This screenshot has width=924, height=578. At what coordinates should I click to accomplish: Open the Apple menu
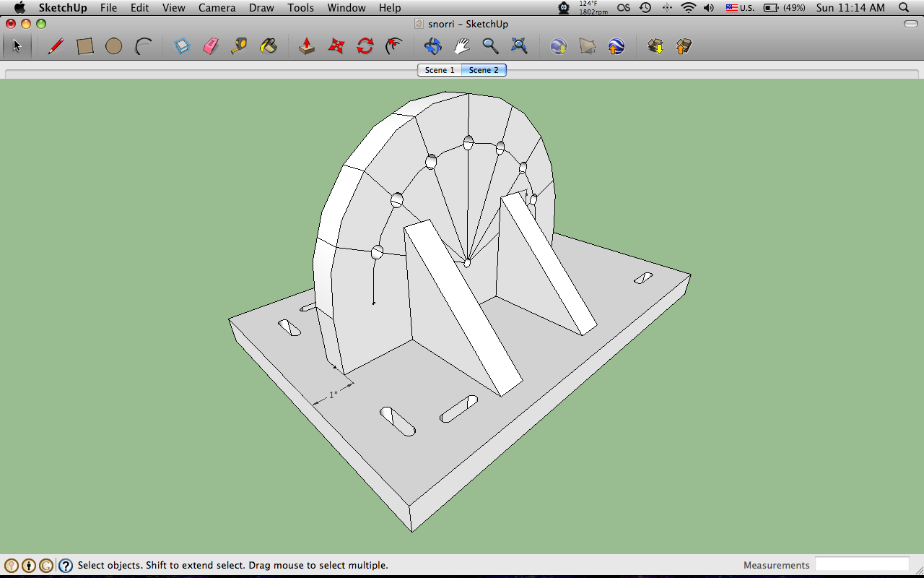tap(19, 8)
